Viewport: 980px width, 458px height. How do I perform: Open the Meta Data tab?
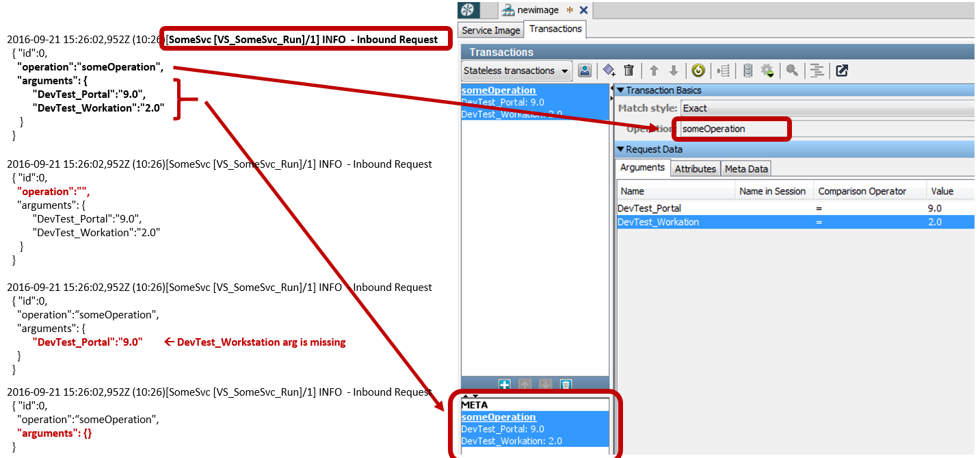746,169
